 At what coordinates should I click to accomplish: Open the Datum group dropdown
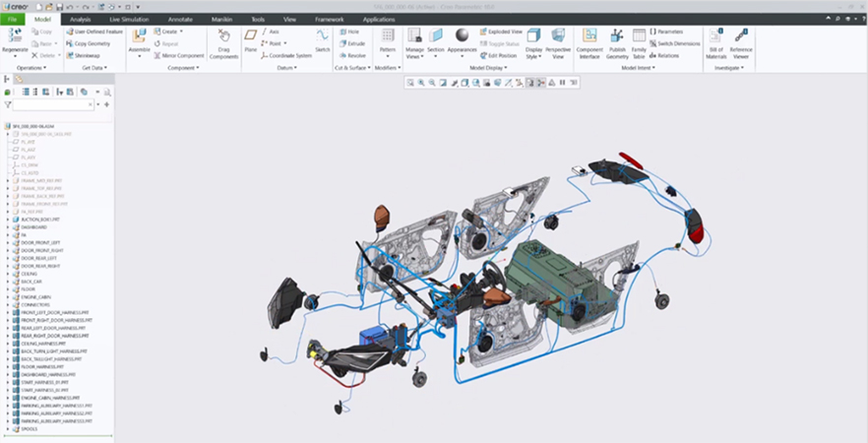[288, 68]
